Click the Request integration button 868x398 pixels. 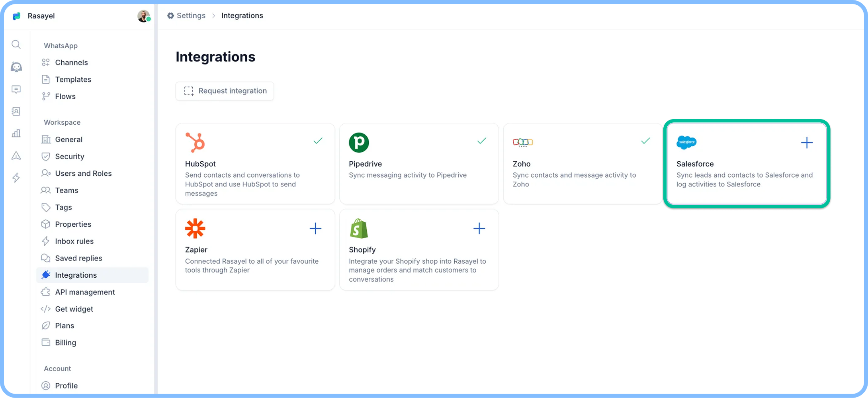(225, 91)
